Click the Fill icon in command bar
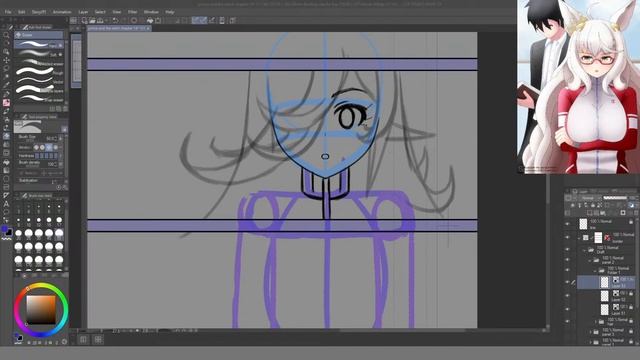This screenshot has width=640, height=360. (150, 20)
